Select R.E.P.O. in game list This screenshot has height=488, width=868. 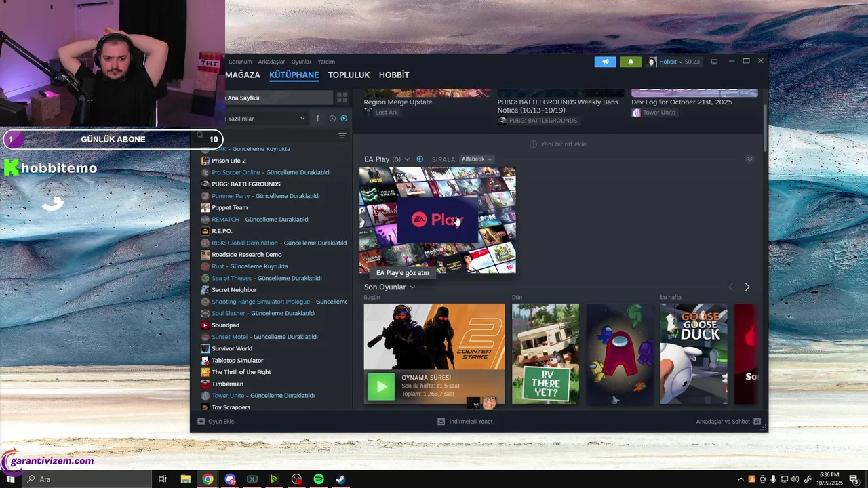coord(221,231)
